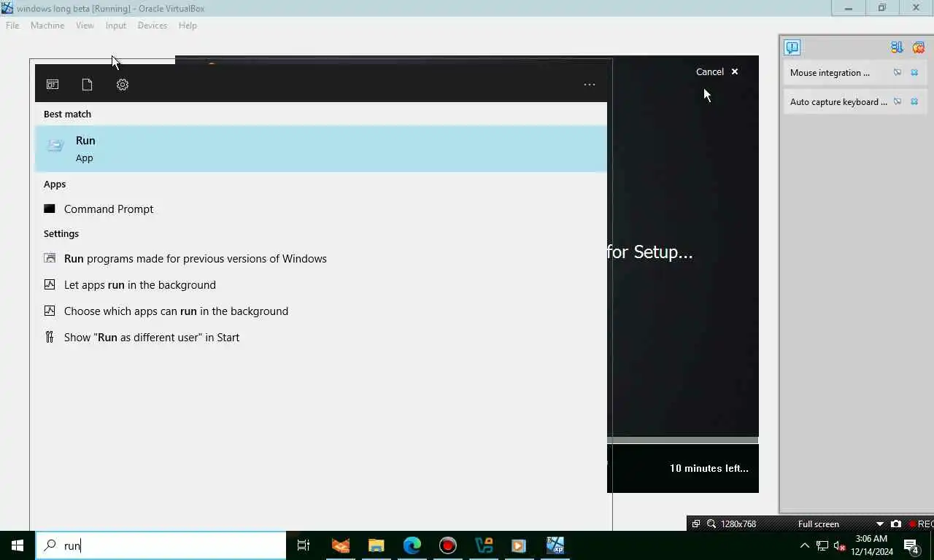Dismiss the Auto capture keyboard notification

tap(914, 101)
